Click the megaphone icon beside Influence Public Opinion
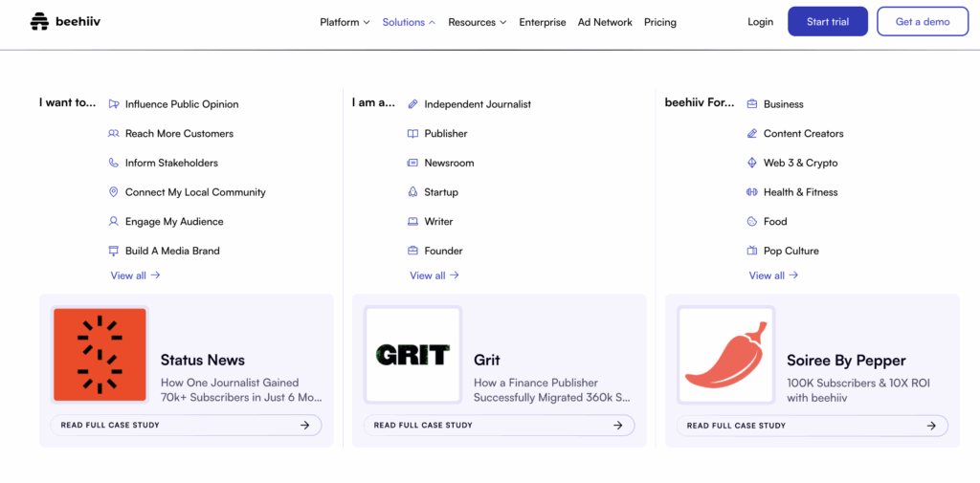Viewport: 980px width, 483px height. [x=114, y=104]
